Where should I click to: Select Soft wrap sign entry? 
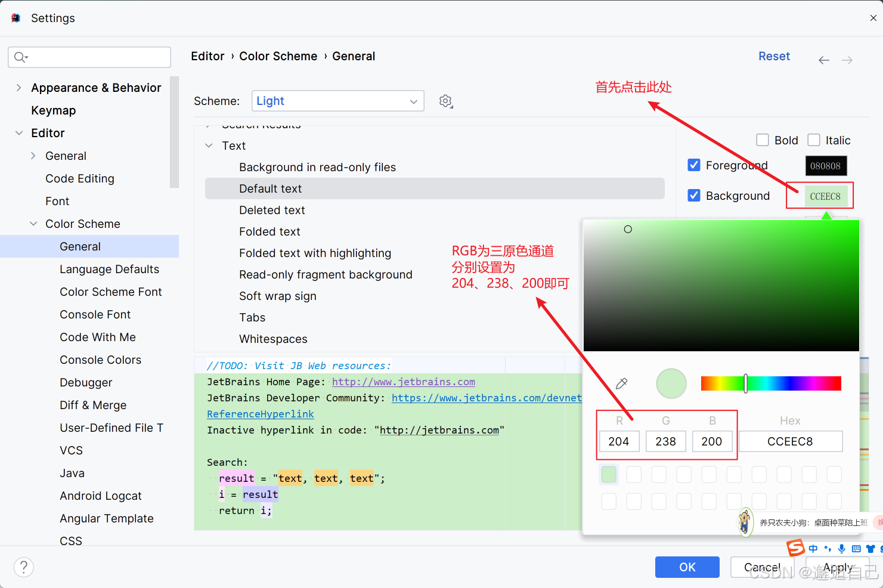coord(278,296)
